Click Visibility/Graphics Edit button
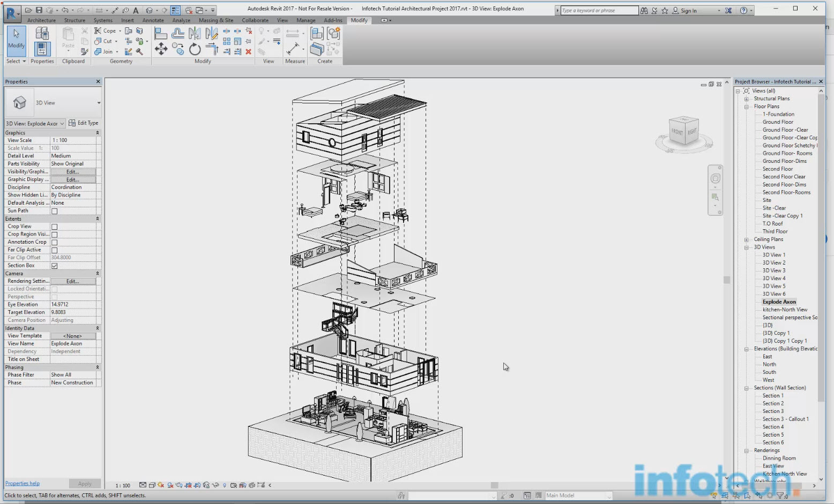Image resolution: width=834 pixels, height=504 pixels. point(73,172)
